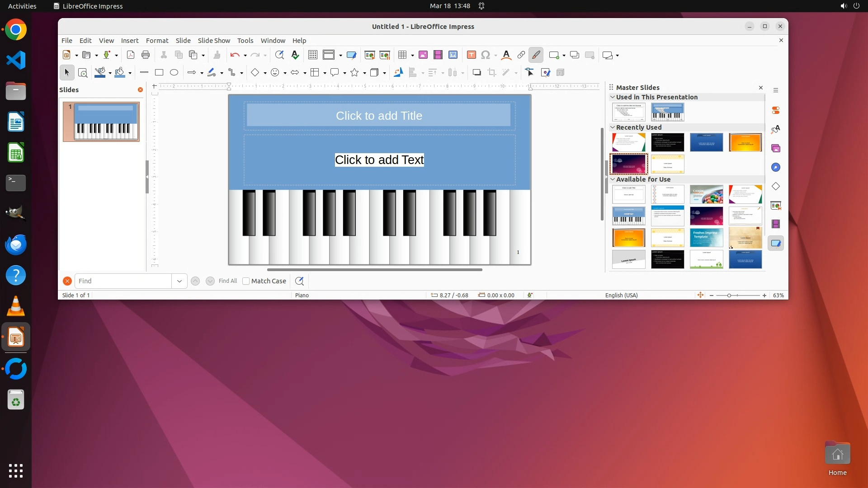Screen dimensions: 868x488
Task: Click the Print icon in toolbar
Action: point(146,55)
